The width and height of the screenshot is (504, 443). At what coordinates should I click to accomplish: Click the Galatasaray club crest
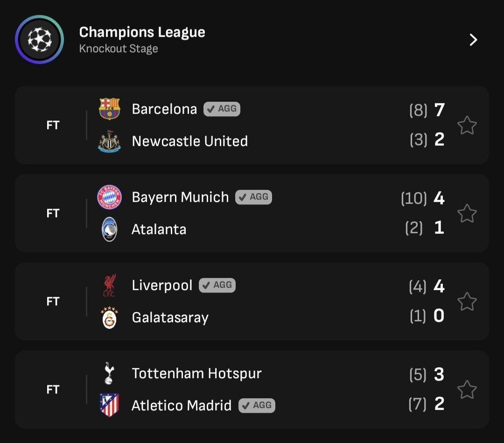click(x=110, y=318)
